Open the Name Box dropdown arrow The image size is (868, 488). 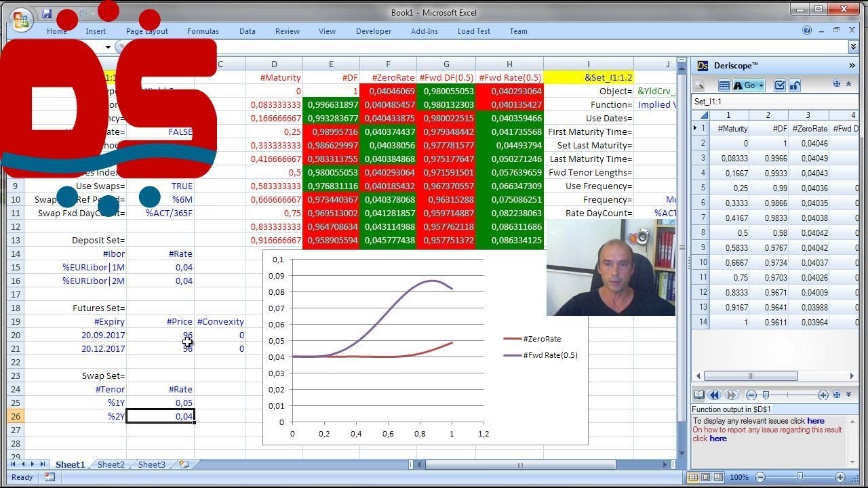108,47
